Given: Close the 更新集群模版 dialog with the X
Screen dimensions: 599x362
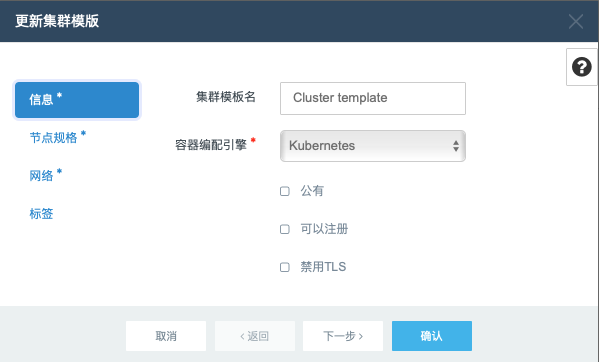Looking at the screenshot, I should [576, 21].
